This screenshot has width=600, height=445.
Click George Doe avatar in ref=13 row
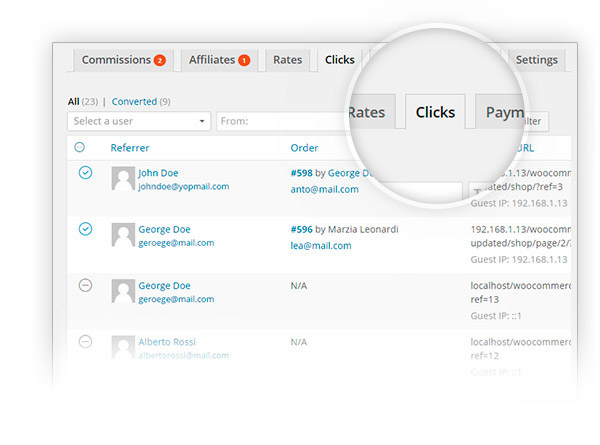tap(123, 291)
